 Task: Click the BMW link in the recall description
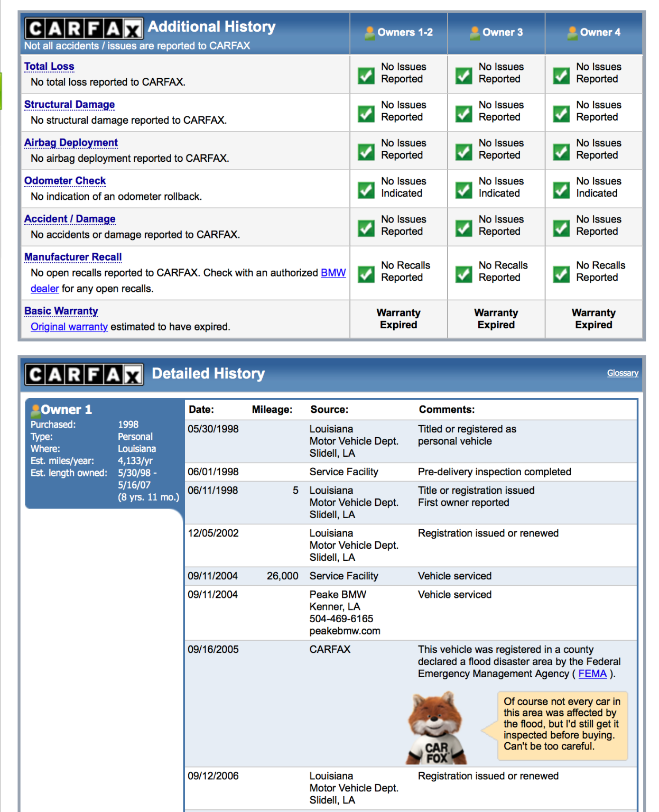[333, 273]
